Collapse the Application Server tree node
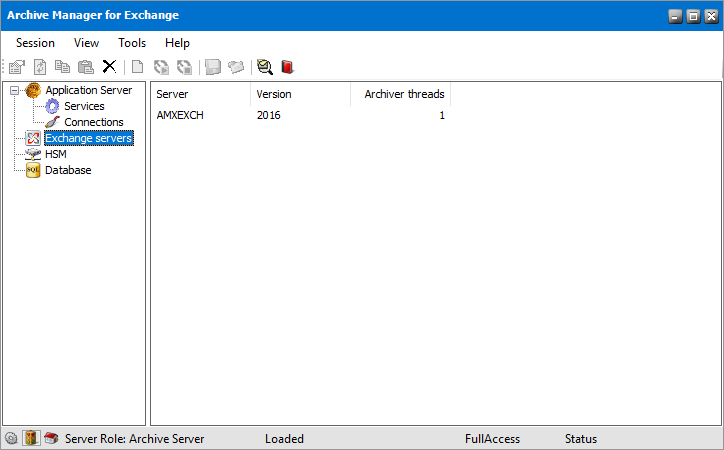 coord(14,90)
